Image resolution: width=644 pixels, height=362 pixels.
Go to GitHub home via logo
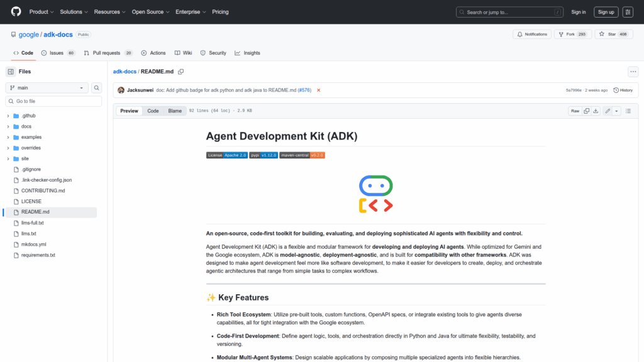pyautogui.click(x=16, y=12)
